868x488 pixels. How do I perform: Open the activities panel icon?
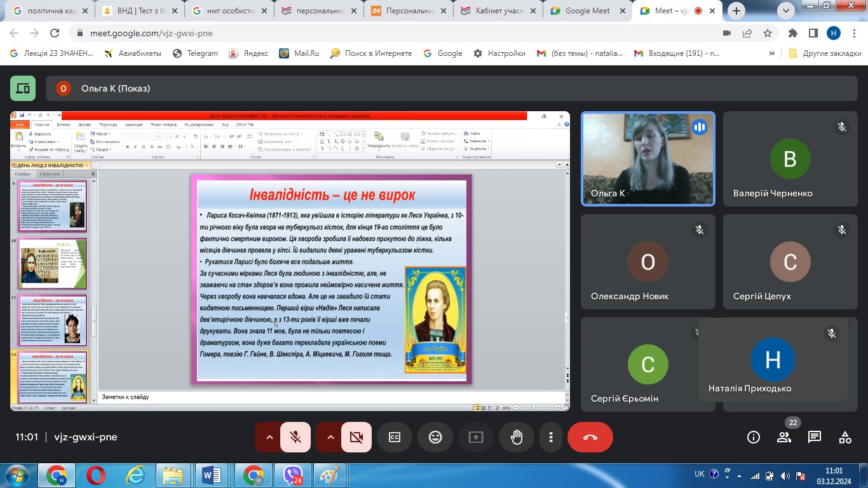point(845,437)
